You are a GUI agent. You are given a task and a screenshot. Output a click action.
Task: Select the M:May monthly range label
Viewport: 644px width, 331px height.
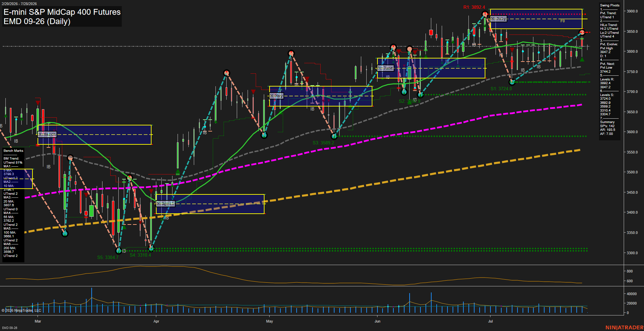pyautogui.click(x=276, y=96)
